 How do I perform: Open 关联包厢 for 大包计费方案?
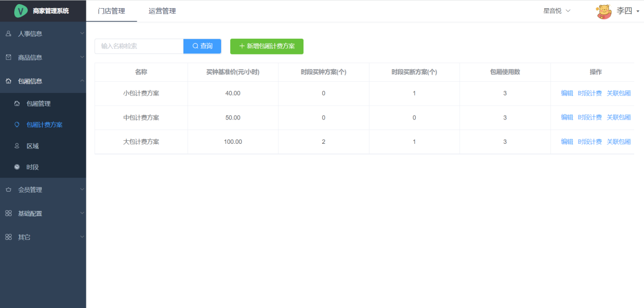(619, 142)
